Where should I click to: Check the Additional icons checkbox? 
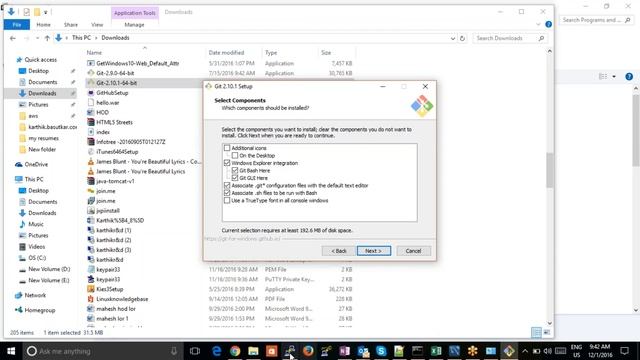227,148
